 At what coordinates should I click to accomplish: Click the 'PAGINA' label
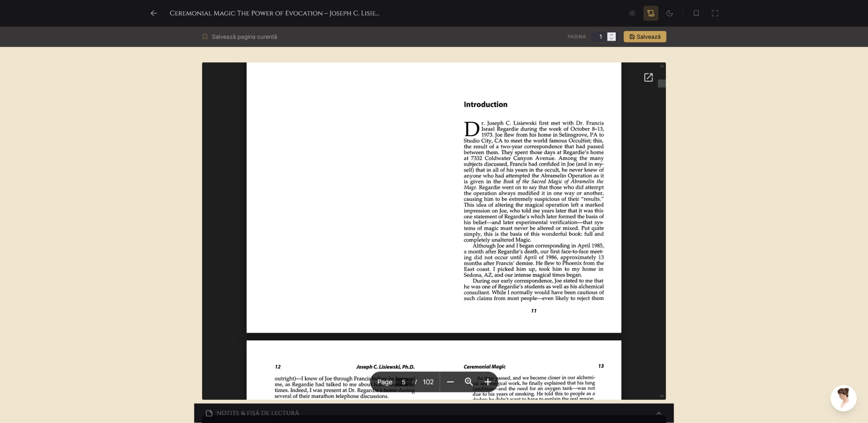click(577, 37)
